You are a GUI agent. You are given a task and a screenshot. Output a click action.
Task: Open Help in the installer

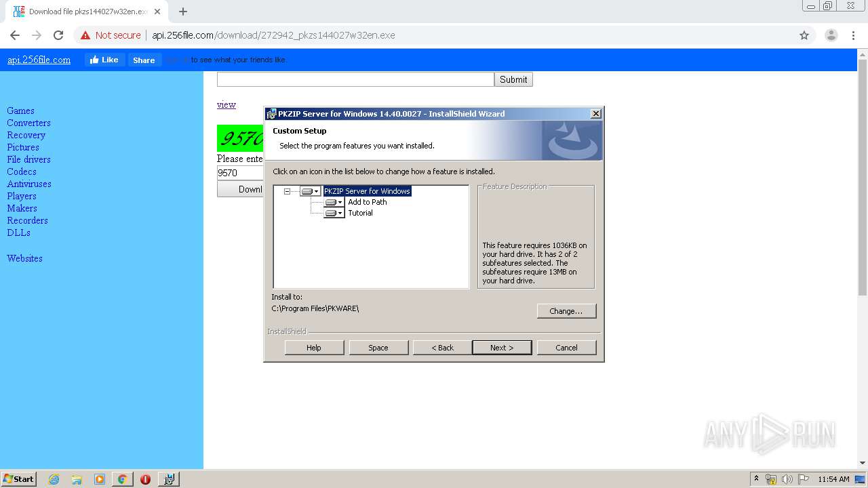click(x=314, y=348)
